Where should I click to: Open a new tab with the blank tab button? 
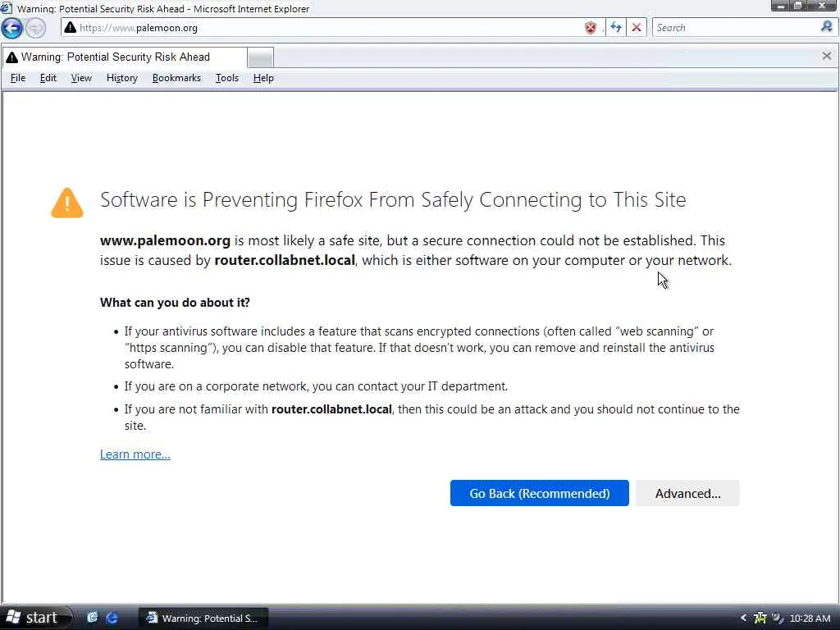click(260, 57)
